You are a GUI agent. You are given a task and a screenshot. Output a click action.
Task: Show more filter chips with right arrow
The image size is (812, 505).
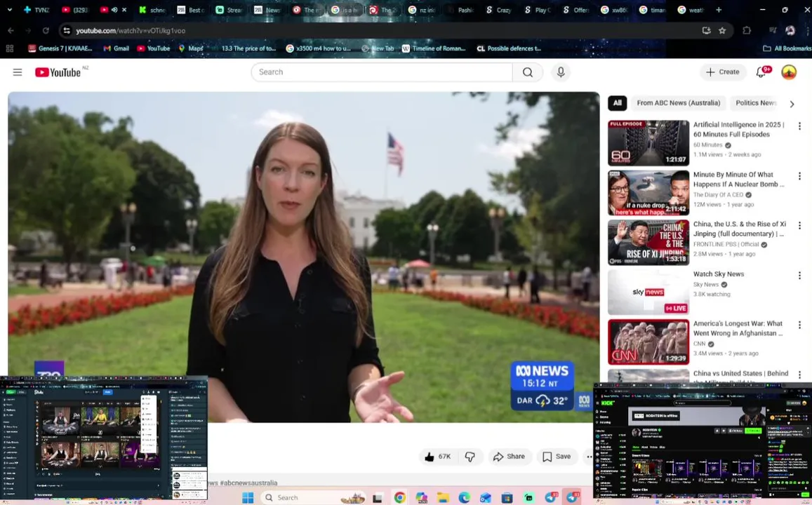tap(792, 104)
